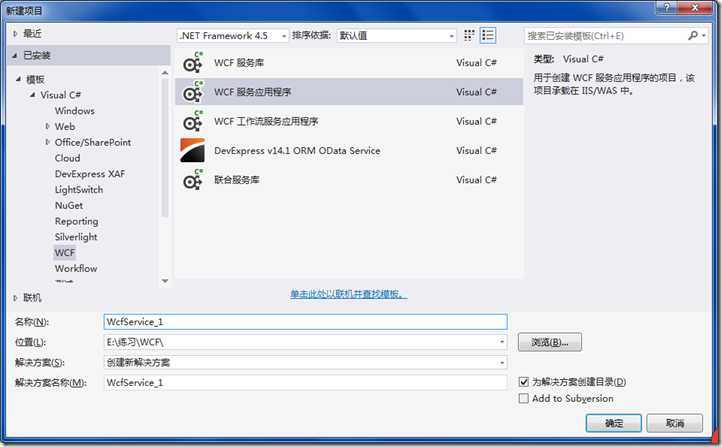Select WCF 服务库 template row text

pos(239,63)
